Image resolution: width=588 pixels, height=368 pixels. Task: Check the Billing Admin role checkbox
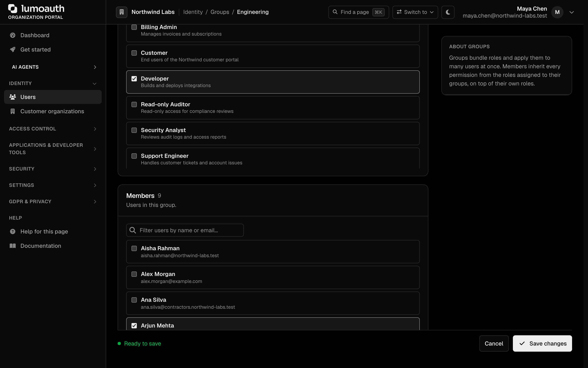(x=134, y=27)
